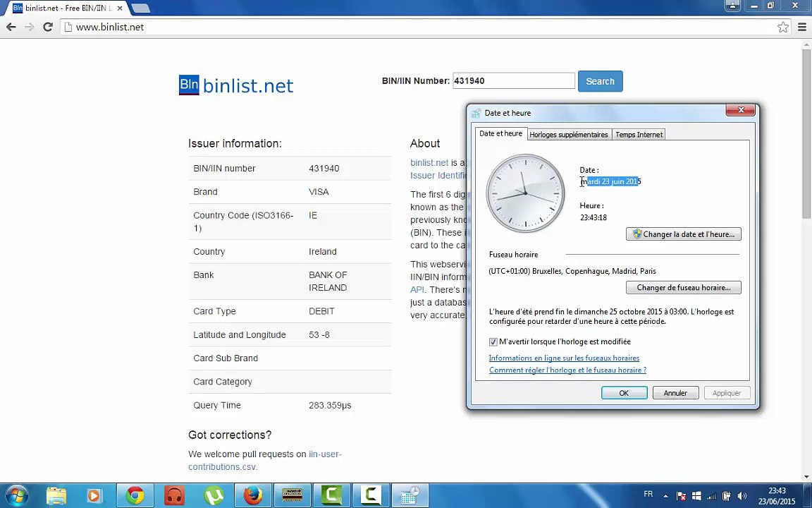Screen dimensions: 812x508
Task: Open a new browser tab
Action: click(x=140, y=8)
